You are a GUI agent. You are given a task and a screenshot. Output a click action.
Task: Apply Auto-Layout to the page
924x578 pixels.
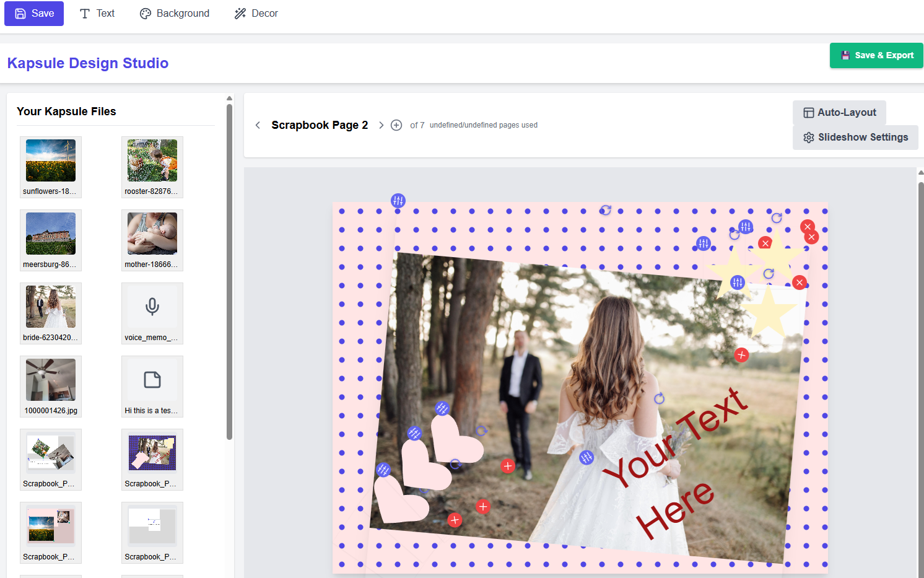(839, 113)
